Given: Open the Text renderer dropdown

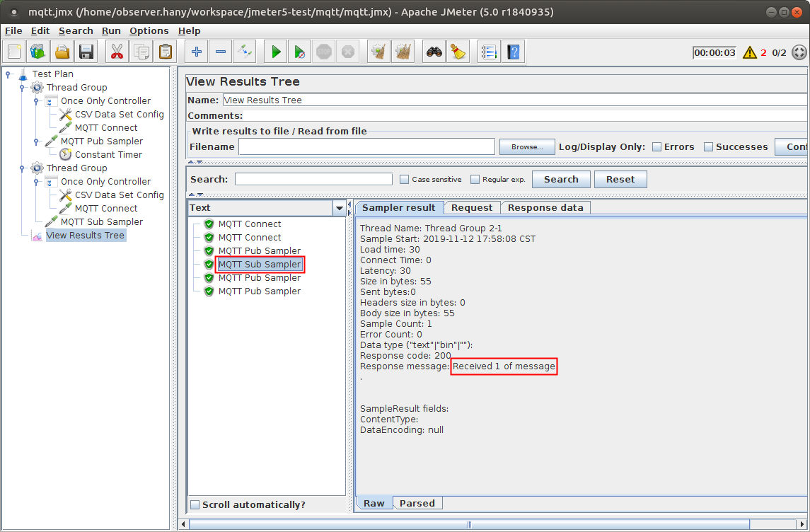Looking at the screenshot, I should click(x=340, y=208).
